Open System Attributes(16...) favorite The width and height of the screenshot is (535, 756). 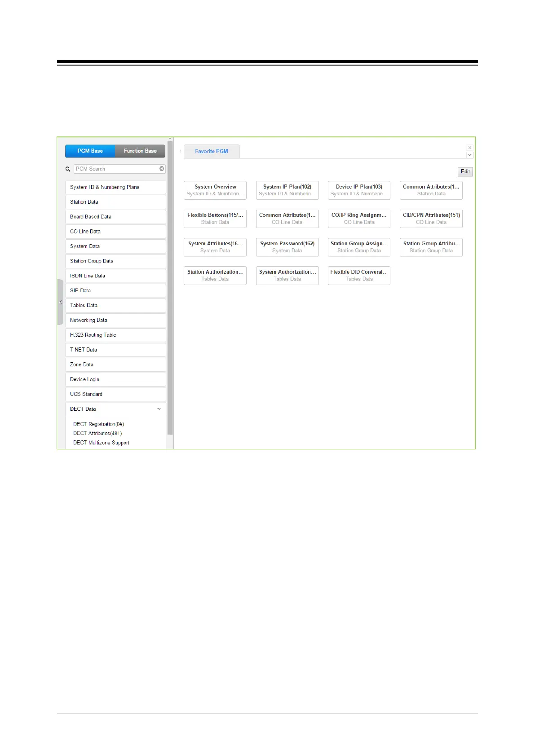coord(215,247)
